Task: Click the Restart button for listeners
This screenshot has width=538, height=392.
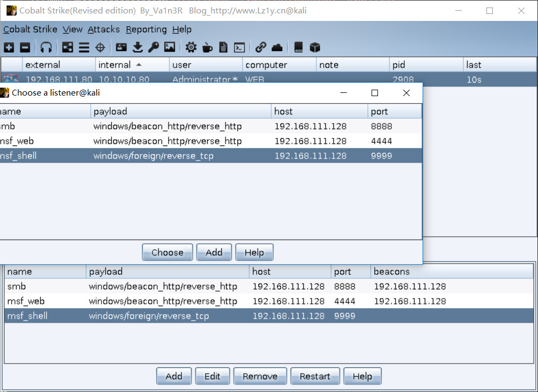Action: (315, 376)
